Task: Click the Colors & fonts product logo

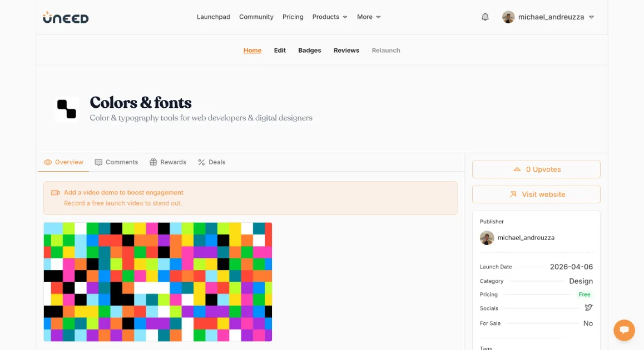Action: click(67, 109)
